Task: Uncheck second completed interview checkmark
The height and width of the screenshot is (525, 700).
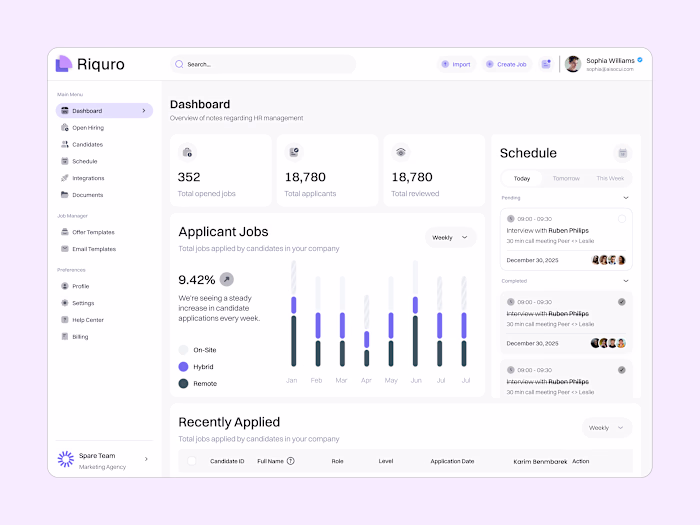Action: (x=622, y=370)
